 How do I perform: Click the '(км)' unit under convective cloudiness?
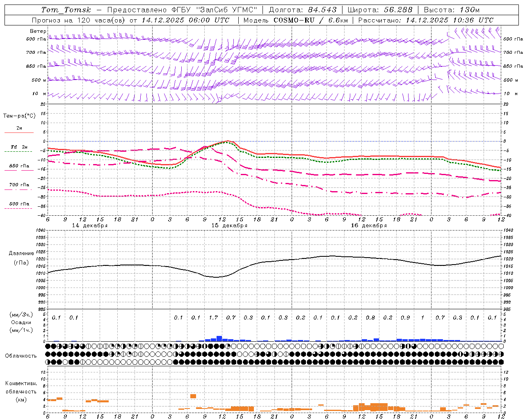[x=21, y=399]
